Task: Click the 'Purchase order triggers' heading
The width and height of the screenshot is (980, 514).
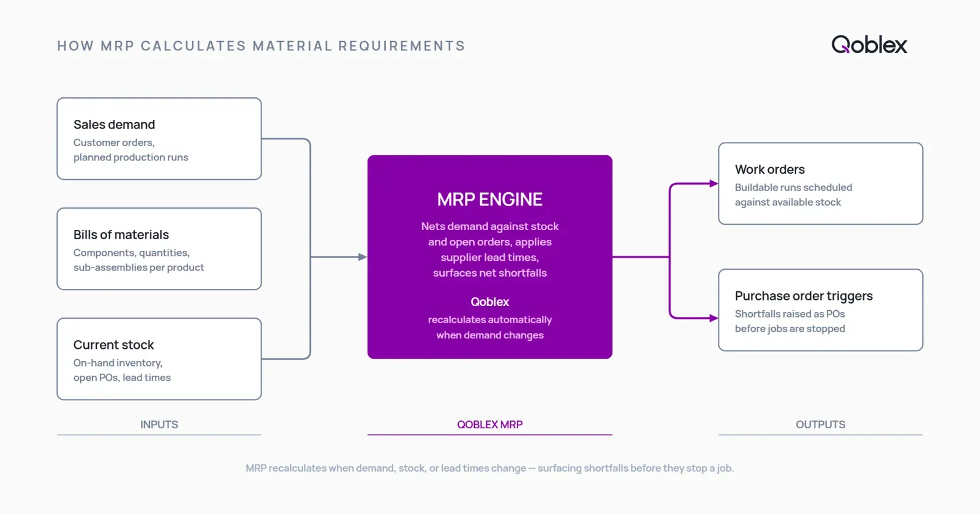Action: pos(804,296)
